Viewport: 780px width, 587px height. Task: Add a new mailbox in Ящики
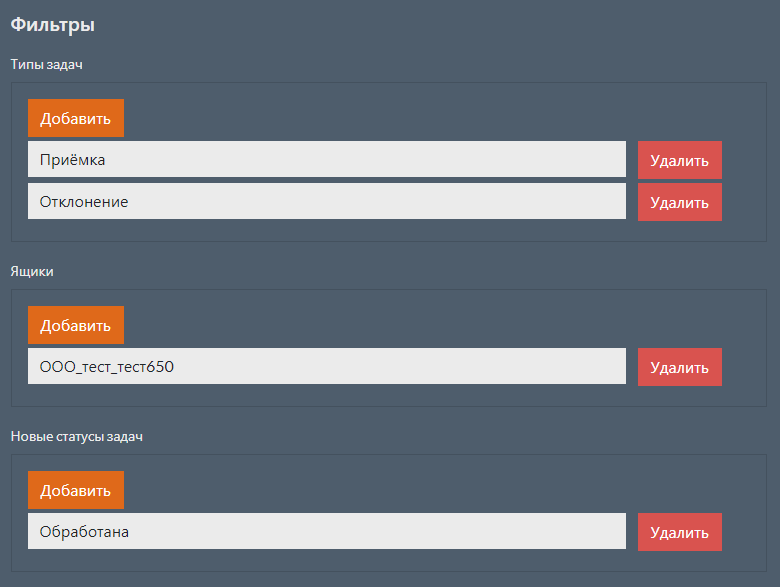(76, 325)
